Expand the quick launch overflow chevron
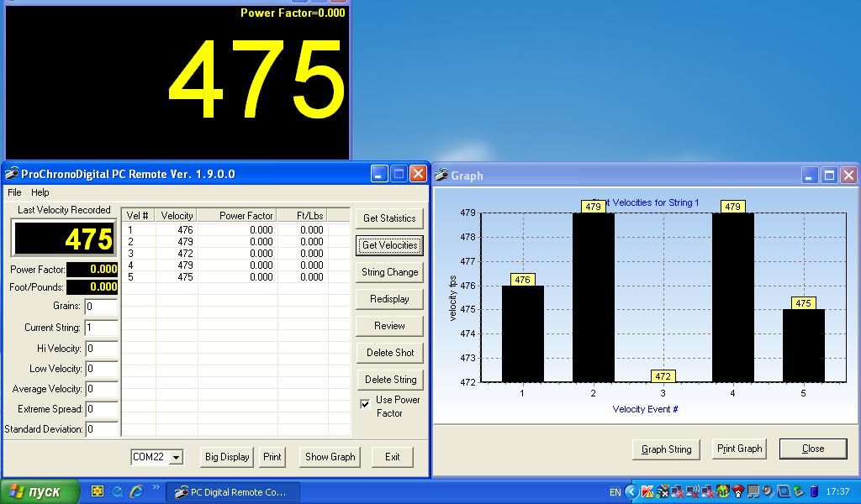Image resolution: width=861 pixels, height=504 pixels. 156,488
